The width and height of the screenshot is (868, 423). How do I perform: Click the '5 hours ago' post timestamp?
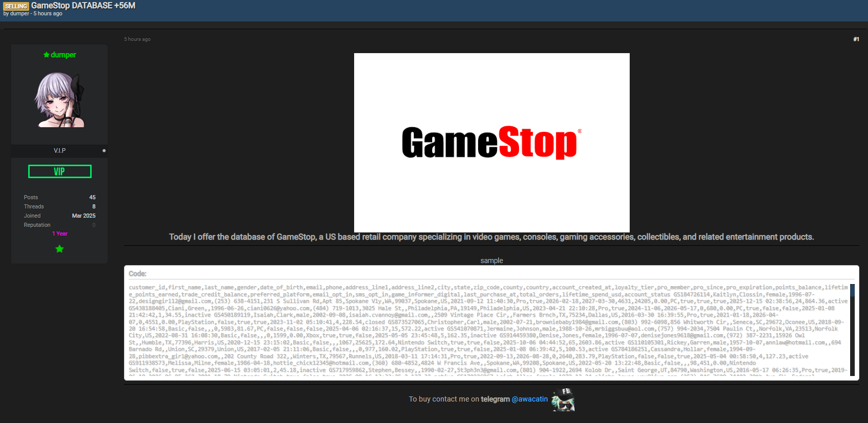click(137, 39)
